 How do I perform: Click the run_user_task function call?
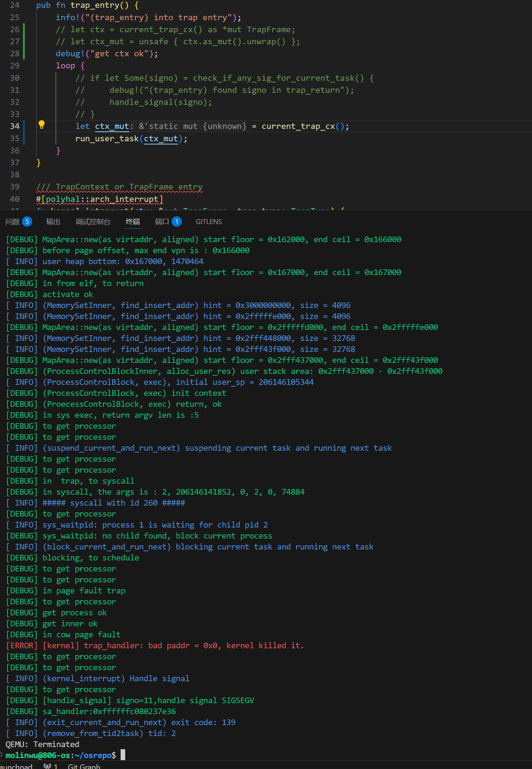107,139
